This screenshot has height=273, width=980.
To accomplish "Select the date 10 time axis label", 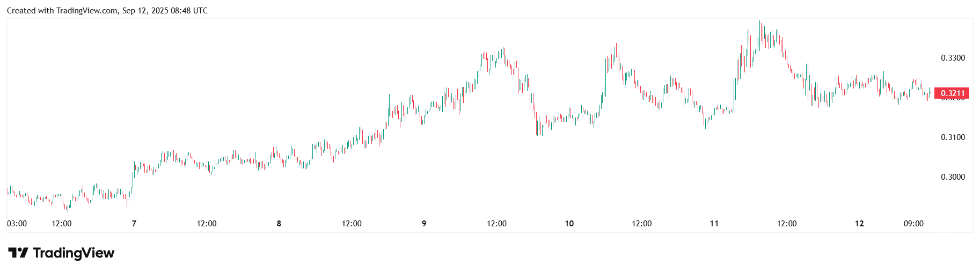I will tap(569, 224).
